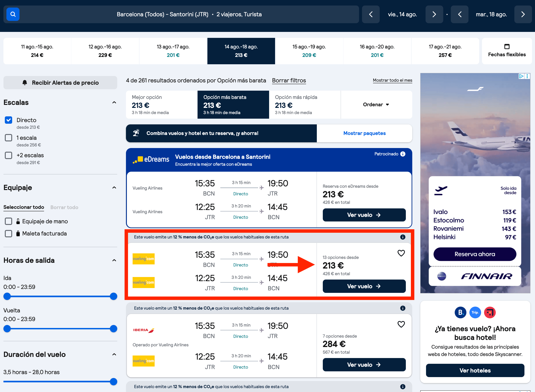The height and width of the screenshot is (392, 535).
Task: Click the palm tree package icon
Action: [x=136, y=133]
